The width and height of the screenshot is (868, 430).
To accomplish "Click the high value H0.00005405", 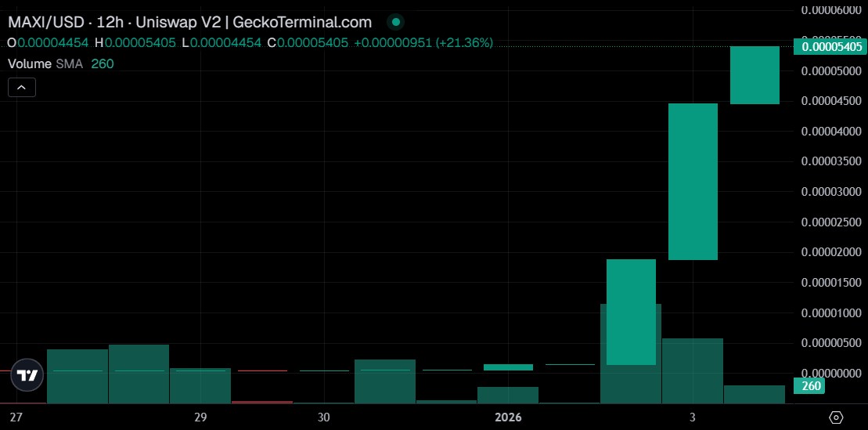I will [x=135, y=42].
